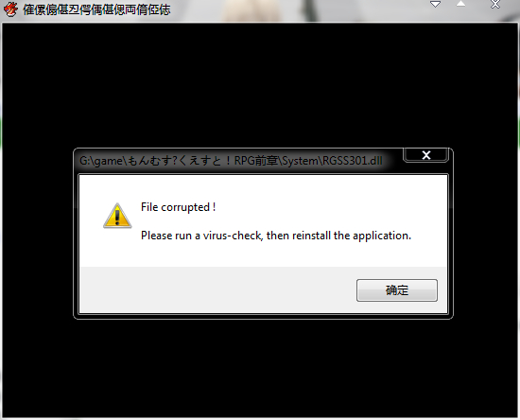Select the "File corrupted !" message line
Image resolution: width=520 pixels, height=420 pixels.
pyautogui.click(x=178, y=207)
